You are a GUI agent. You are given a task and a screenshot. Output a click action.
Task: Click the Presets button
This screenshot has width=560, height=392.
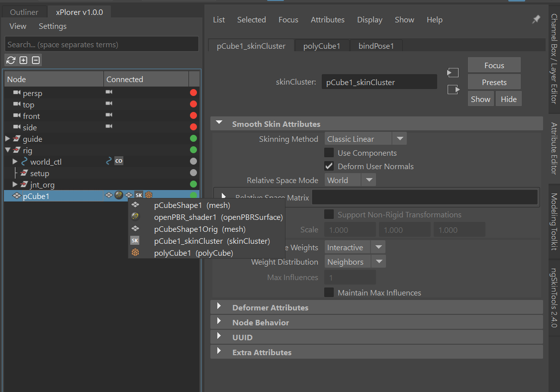(494, 82)
